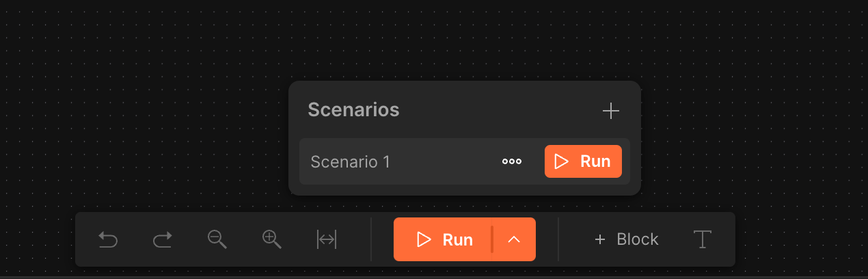Select the Text tool T icon
This screenshot has height=279, width=868.
click(x=703, y=239)
